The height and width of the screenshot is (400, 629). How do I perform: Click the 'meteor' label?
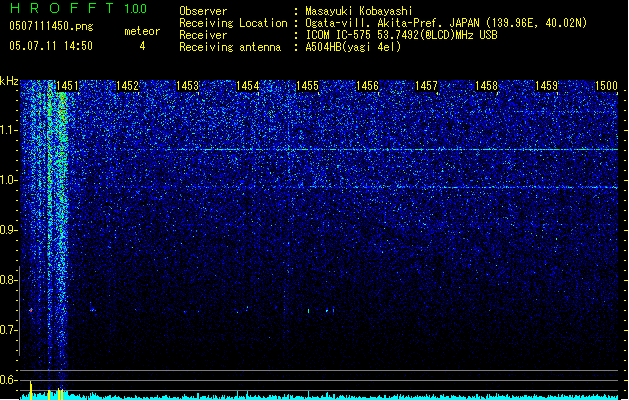click(142, 31)
